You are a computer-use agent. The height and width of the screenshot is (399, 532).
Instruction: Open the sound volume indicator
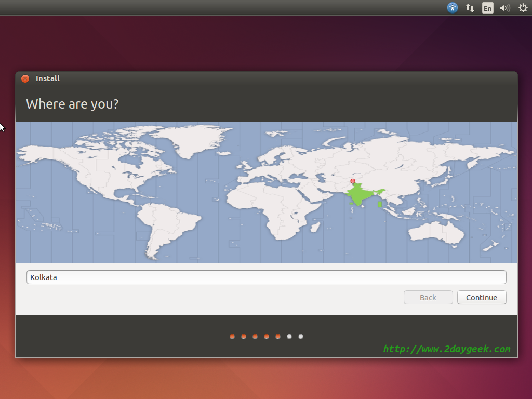pos(504,8)
